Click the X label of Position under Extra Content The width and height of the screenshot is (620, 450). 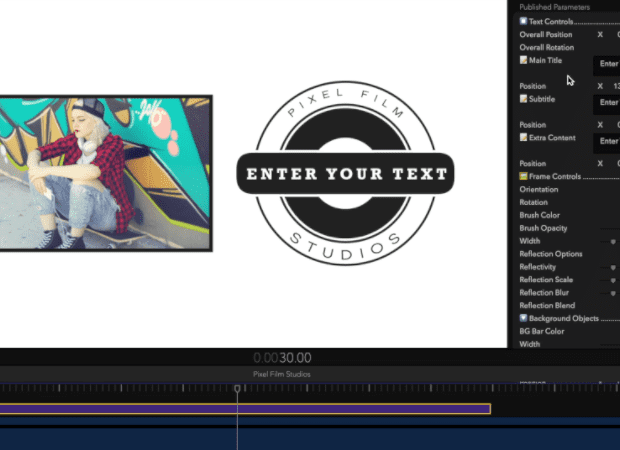(x=600, y=164)
